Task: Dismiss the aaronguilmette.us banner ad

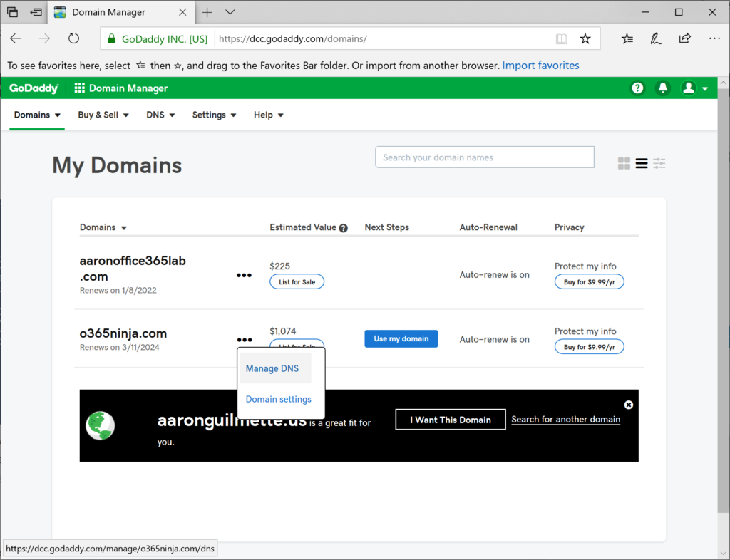Action: pos(628,404)
